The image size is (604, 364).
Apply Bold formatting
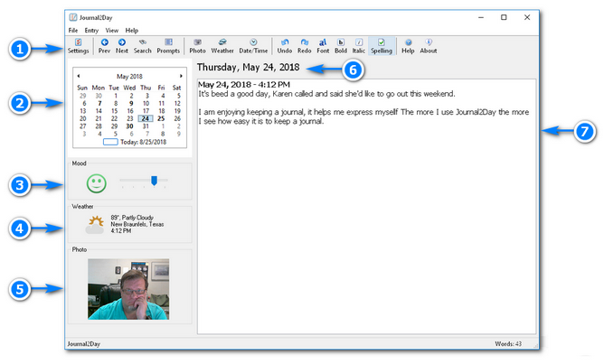341,46
